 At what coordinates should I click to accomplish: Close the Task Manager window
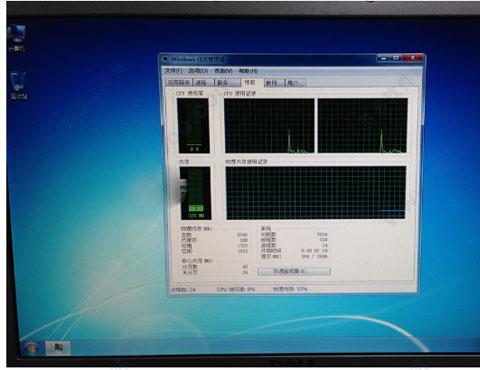coord(413,58)
